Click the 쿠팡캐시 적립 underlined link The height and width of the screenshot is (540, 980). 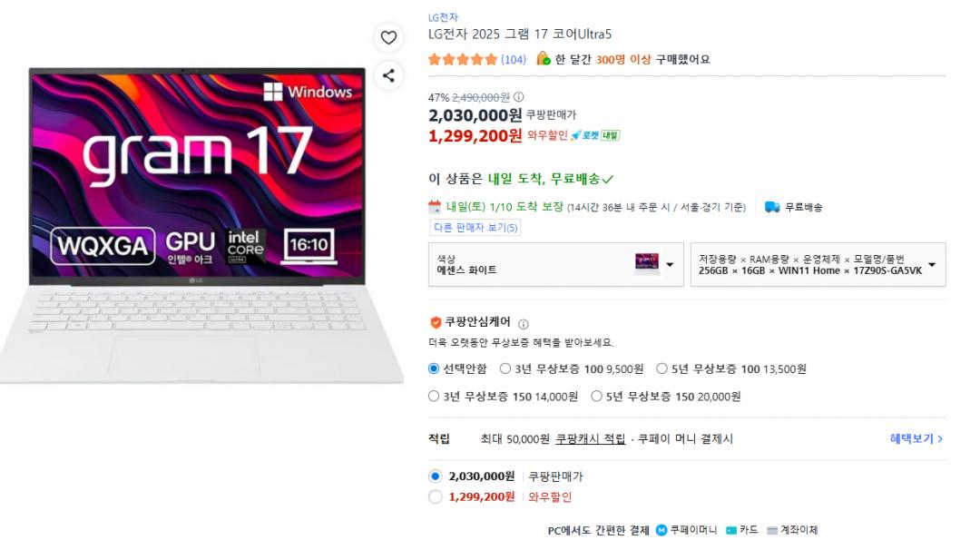pyautogui.click(x=591, y=438)
